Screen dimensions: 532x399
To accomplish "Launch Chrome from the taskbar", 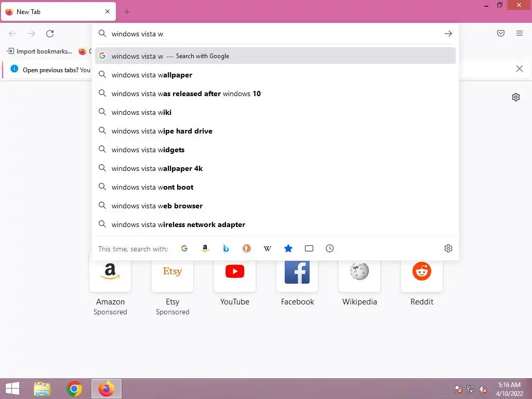I will pyautogui.click(x=74, y=389).
